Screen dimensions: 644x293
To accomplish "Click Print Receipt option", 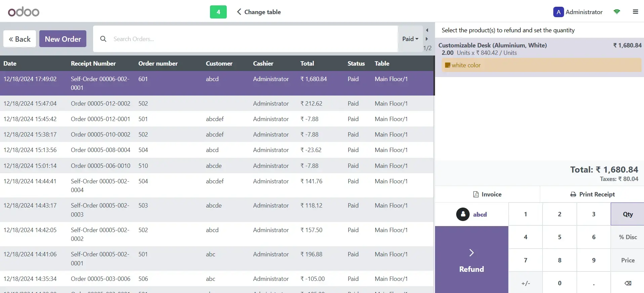I will (592, 194).
